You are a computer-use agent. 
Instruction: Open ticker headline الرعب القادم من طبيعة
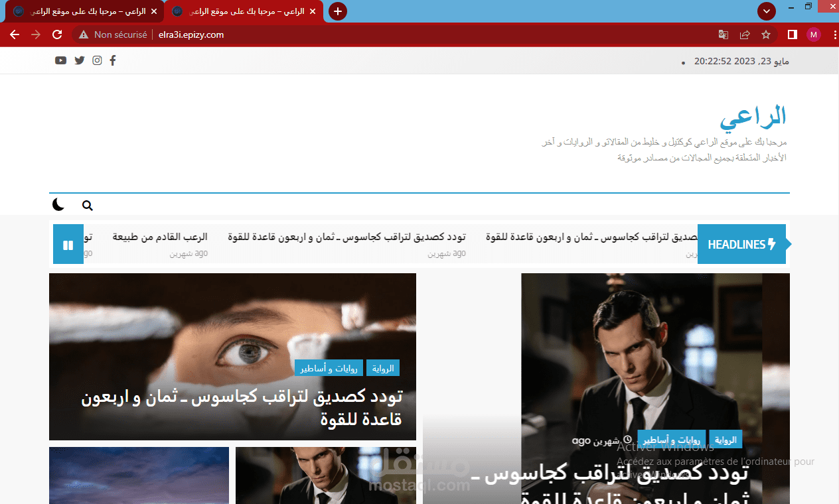click(x=160, y=237)
